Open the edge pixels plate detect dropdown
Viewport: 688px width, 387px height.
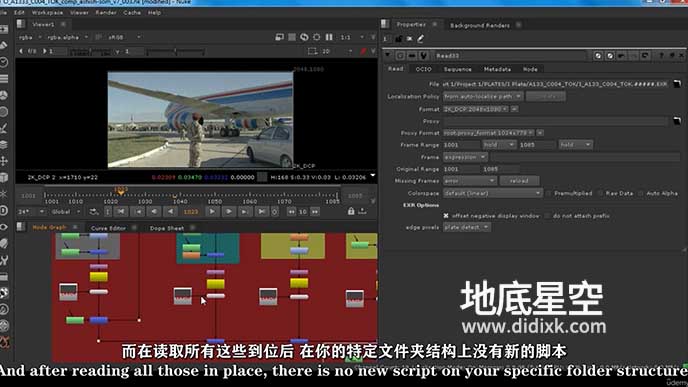click(466, 227)
